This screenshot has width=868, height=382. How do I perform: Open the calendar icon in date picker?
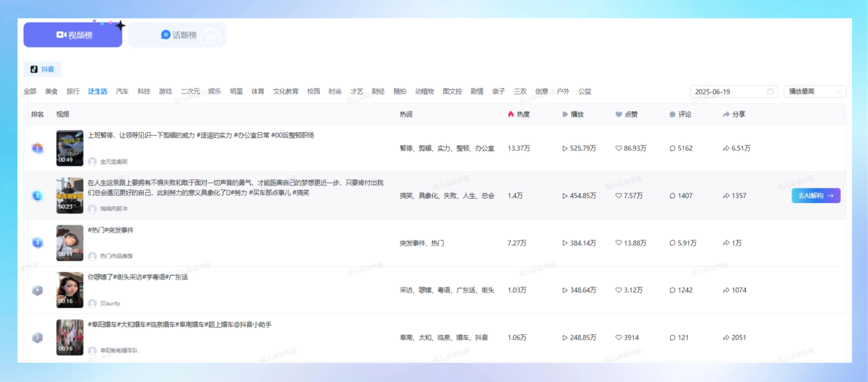770,92
